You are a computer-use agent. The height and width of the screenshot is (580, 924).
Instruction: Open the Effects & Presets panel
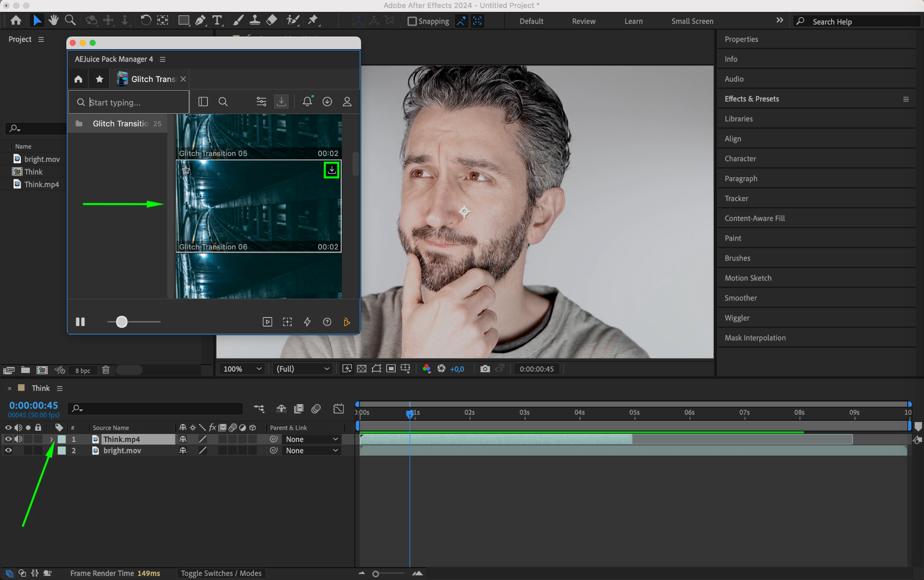752,99
